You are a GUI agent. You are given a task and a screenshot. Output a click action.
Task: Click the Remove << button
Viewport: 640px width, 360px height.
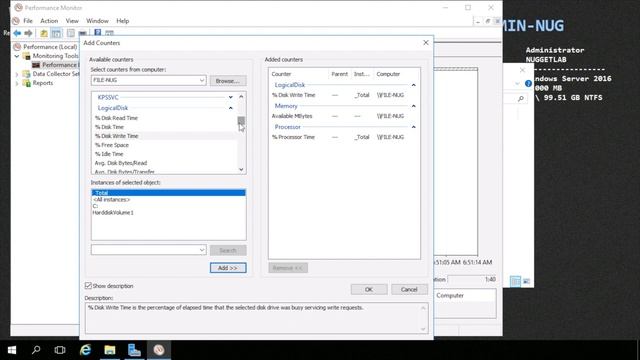coord(288,268)
